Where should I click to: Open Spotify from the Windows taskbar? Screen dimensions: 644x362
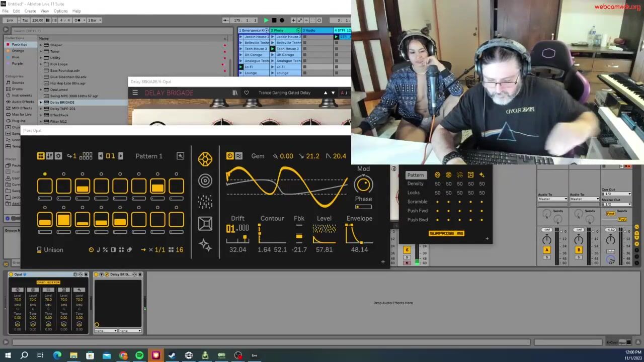pyautogui.click(x=139, y=355)
